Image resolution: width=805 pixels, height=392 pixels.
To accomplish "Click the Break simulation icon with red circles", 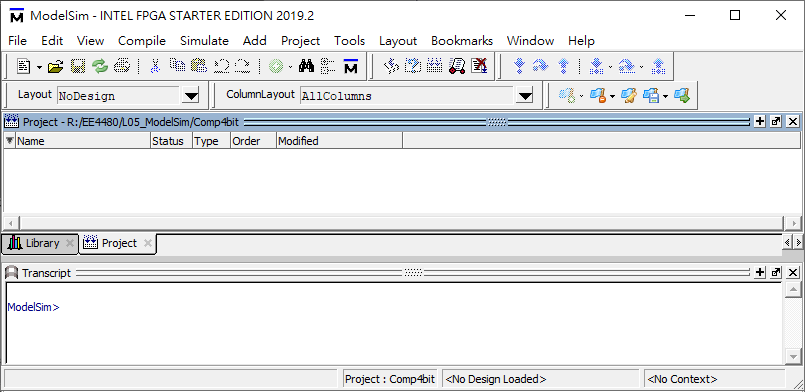I will click(x=457, y=66).
